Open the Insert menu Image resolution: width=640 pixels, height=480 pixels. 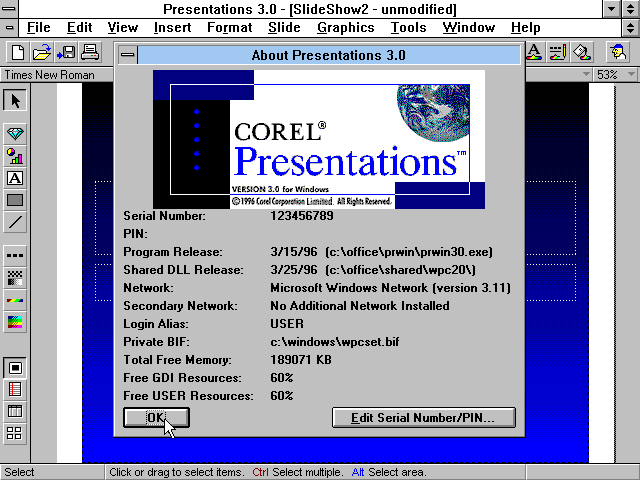pyautogui.click(x=172, y=27)
